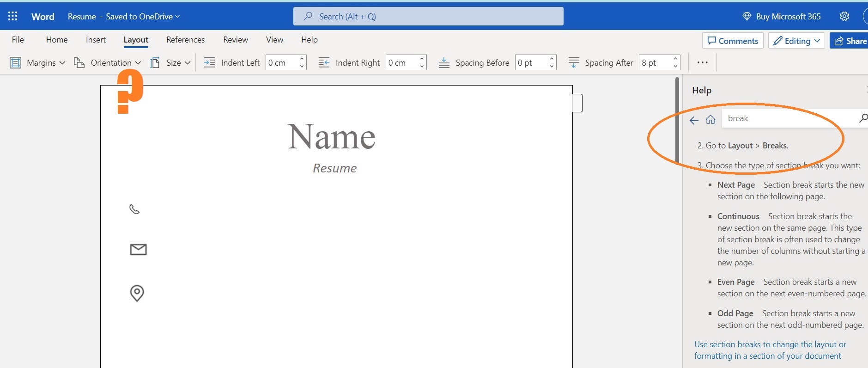Switch to the Home tab
Screen dimensions: 868x368
[57, 40]
